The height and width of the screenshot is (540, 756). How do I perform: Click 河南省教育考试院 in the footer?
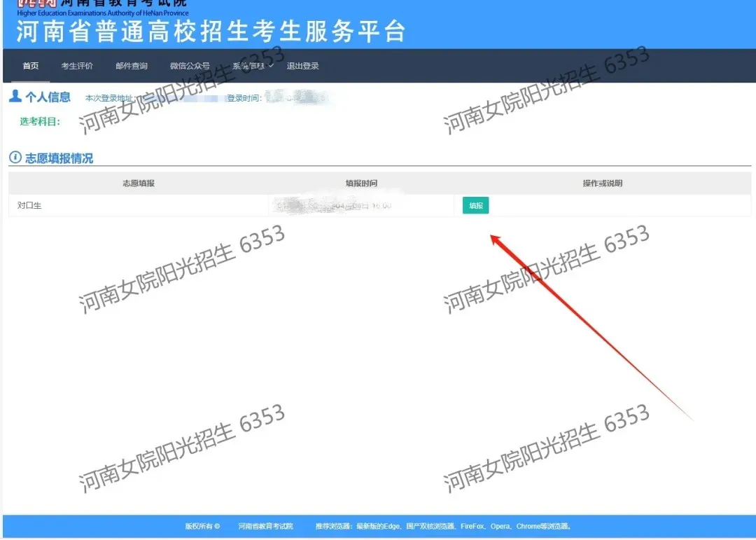[265, 526]
